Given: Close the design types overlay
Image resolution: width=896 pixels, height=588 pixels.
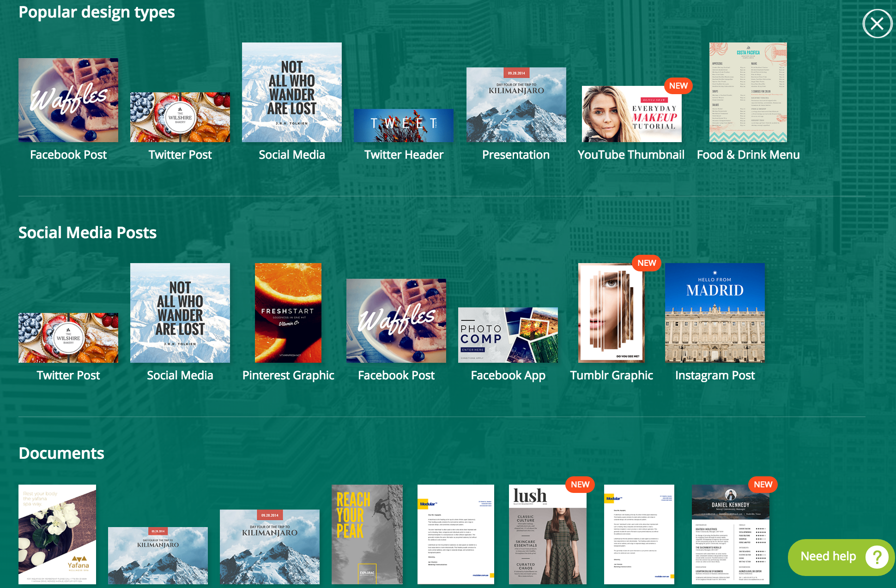Looking at the screenshot, I should click(x=877, y=24).
